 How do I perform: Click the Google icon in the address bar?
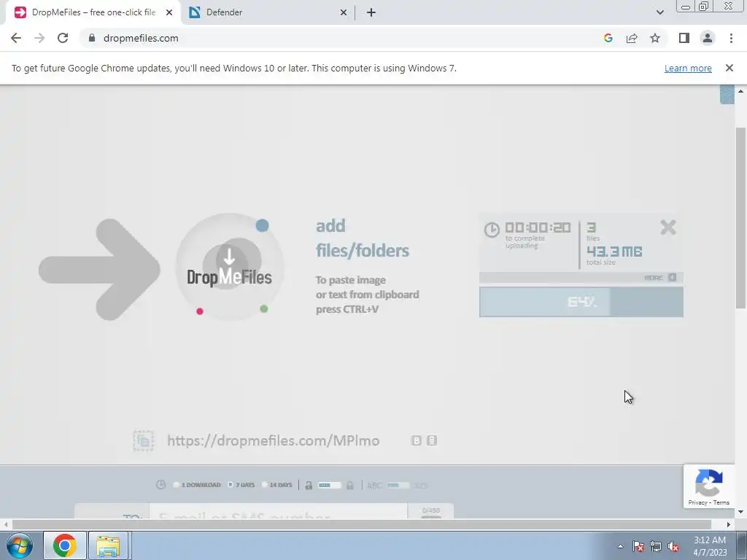tap(608, 38)
